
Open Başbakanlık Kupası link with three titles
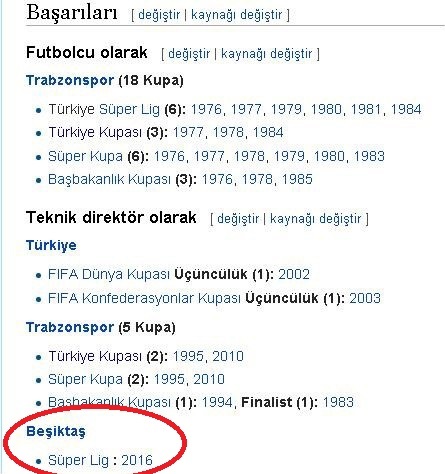pyautogui.click(x=109, y=179)
